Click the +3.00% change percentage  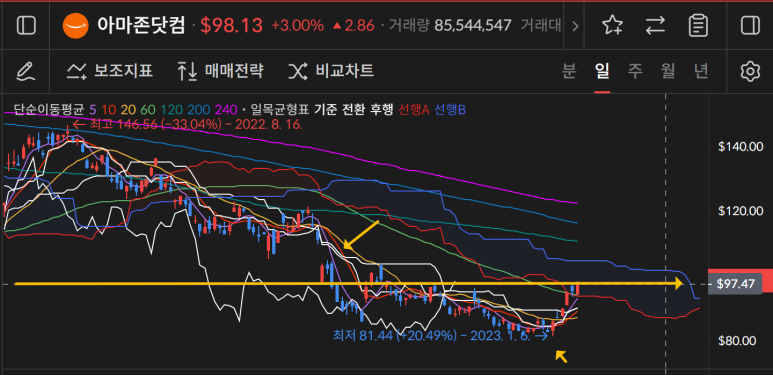(x=297, y=26)
